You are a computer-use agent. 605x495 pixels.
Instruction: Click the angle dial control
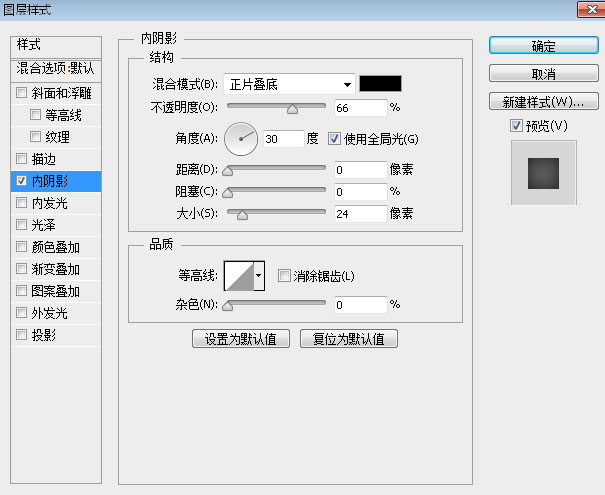click(241, 139)
